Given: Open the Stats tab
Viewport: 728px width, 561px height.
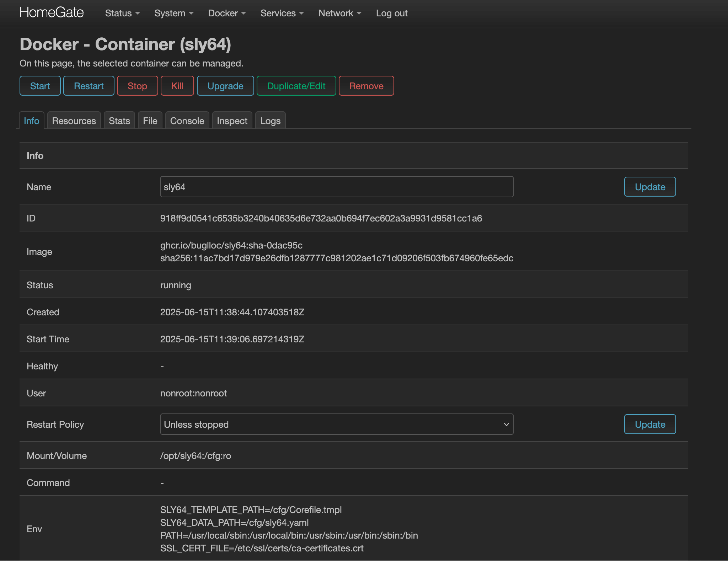Looking at the screenshot, I should pos(119,121).
